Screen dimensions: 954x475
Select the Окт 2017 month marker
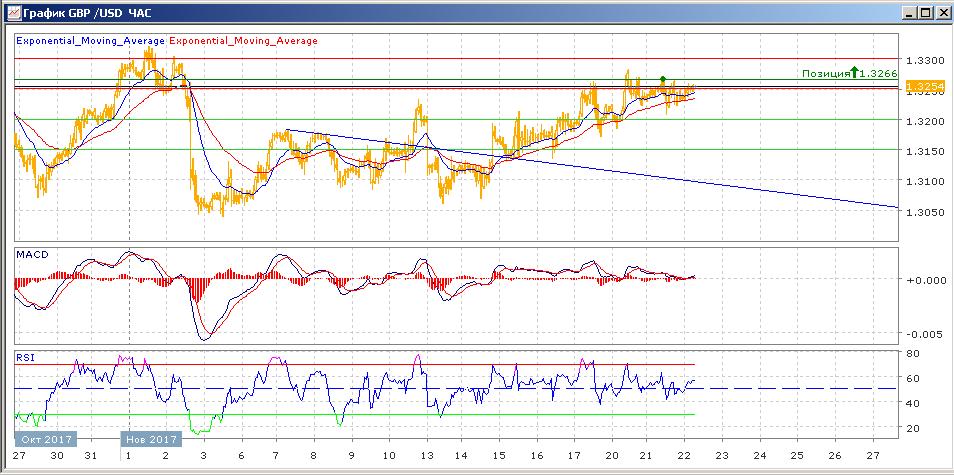[x=40, y=439]
